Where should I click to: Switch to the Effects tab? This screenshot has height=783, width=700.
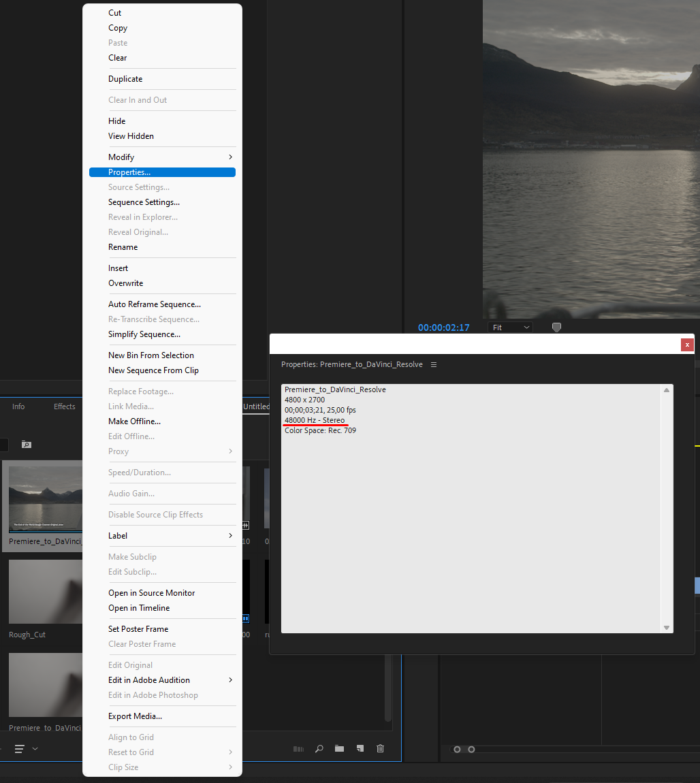65,406
